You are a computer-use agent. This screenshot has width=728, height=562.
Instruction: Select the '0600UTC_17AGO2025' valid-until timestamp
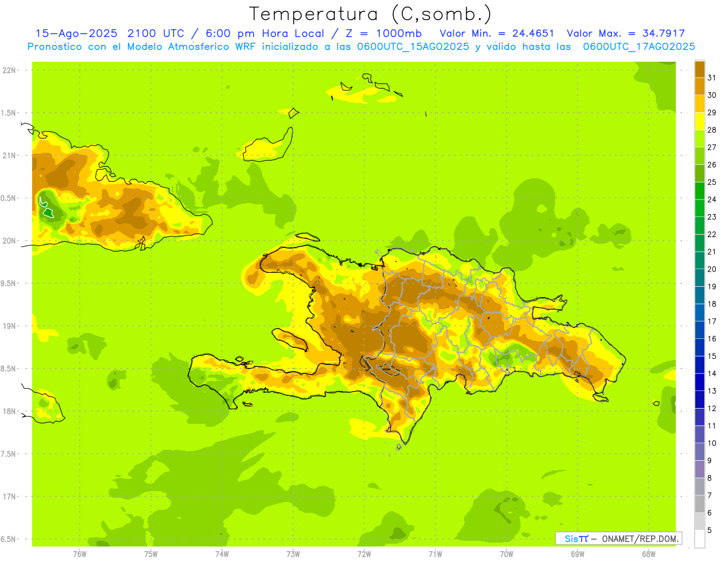639,47
